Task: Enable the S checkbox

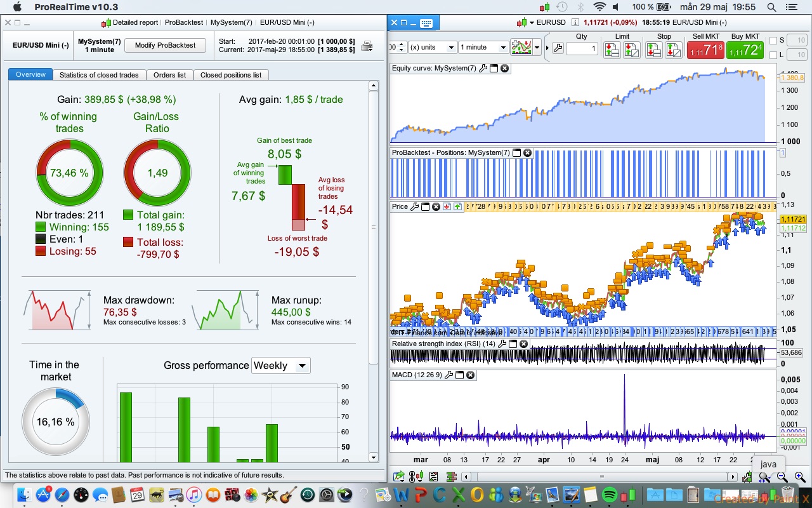Action: [773, 41]
